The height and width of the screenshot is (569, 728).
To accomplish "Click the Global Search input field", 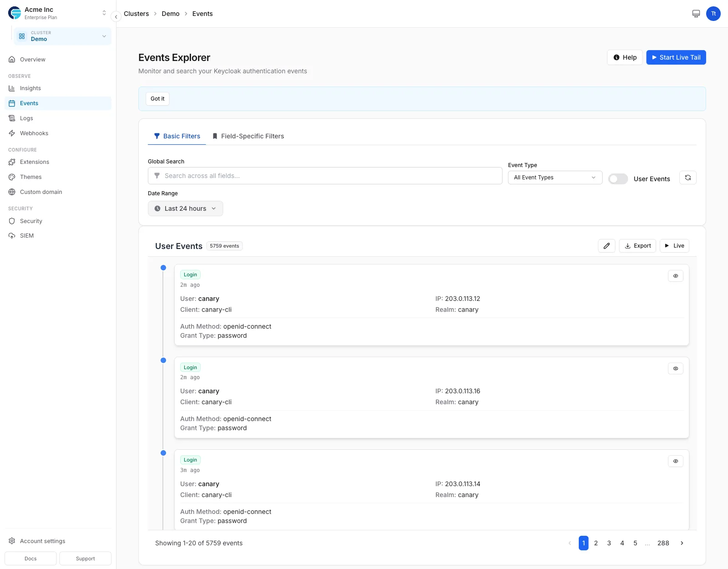I will (325, 176).
